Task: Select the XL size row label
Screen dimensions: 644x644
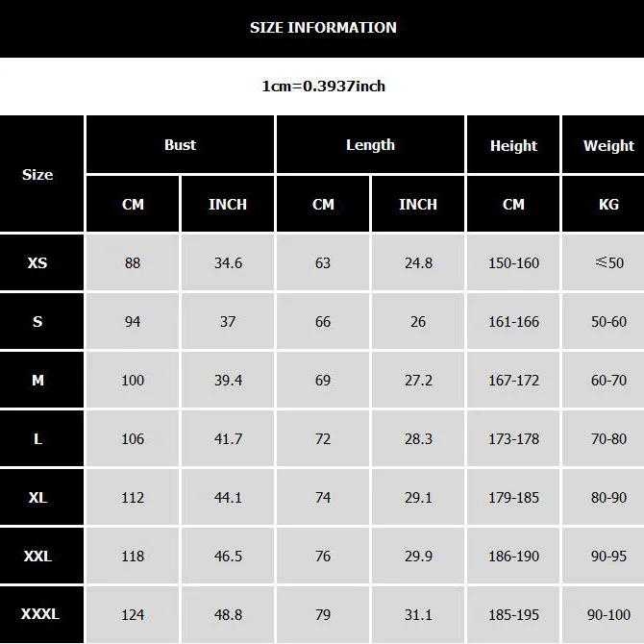Action: pyautogui.click(x=37, y=497)
